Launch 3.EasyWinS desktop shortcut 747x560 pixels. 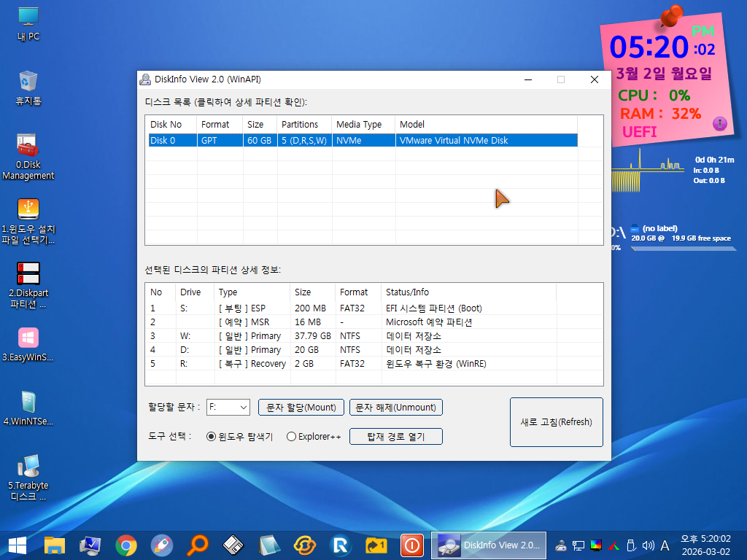[28, 345]
